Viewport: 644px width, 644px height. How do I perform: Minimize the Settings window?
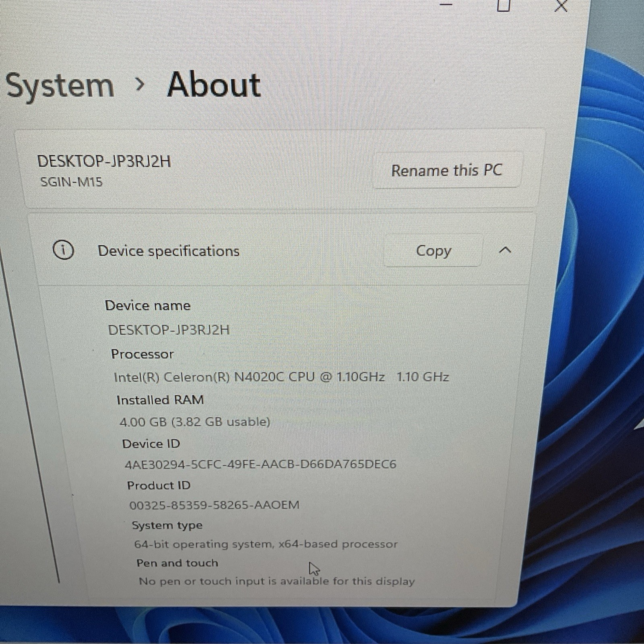point(446,4)
